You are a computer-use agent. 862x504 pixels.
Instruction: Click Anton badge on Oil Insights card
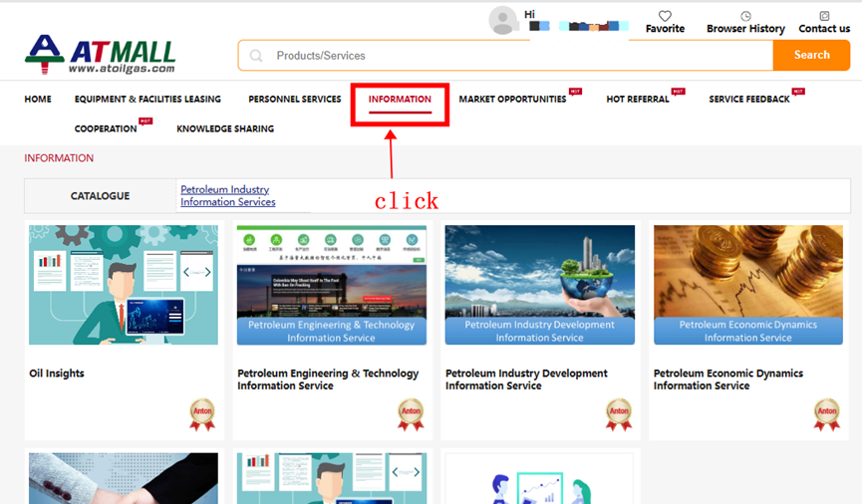[x=201, y=413]
